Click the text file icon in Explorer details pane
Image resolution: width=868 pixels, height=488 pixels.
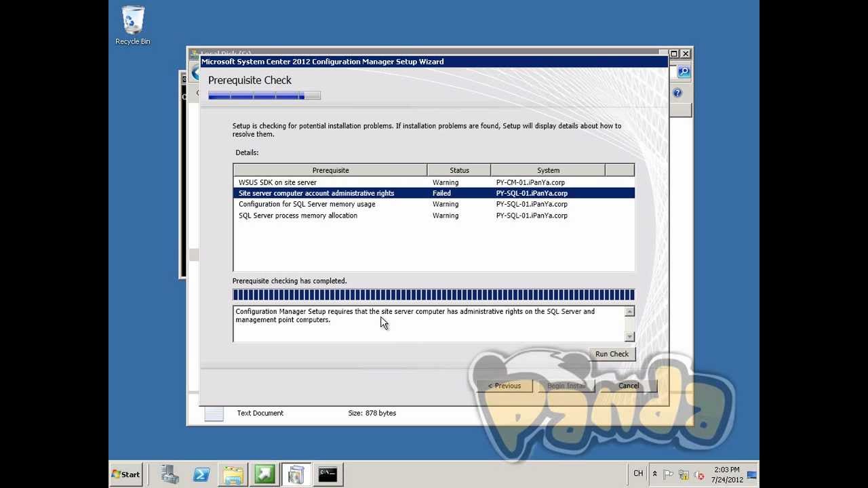[214, 413]
